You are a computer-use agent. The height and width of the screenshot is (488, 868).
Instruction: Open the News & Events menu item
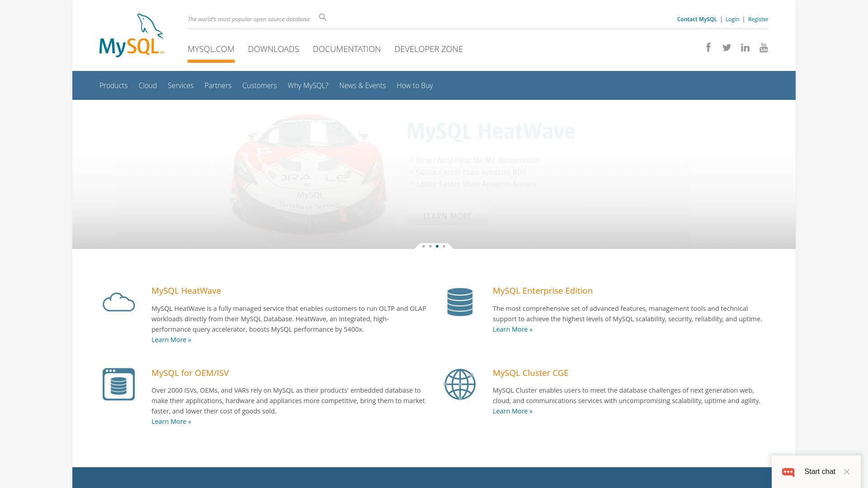363,85
